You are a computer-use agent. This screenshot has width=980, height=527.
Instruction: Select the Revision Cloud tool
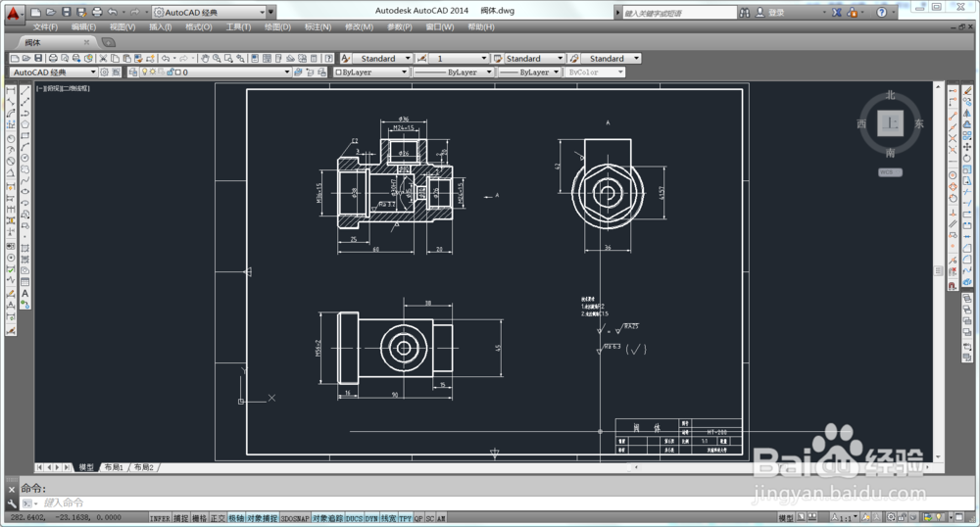point(25,169)
